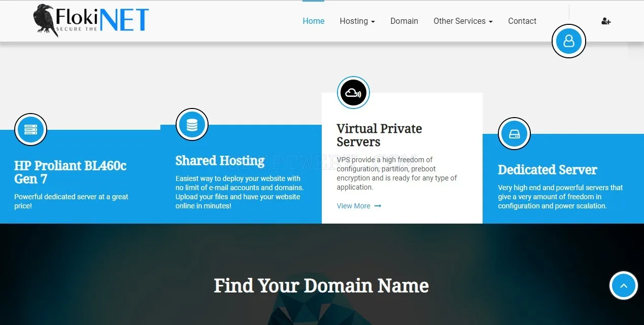
Task: Open the Shared Hosting heading
Action: click(220, 161)
